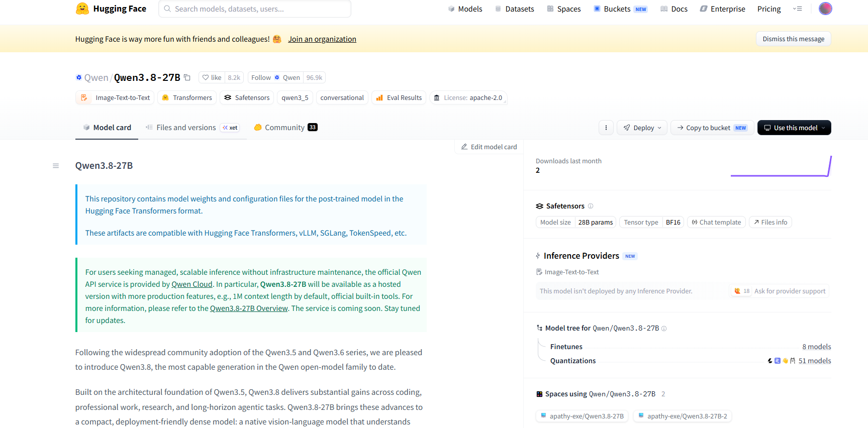Open the Community tab

(x=285, y=128)
